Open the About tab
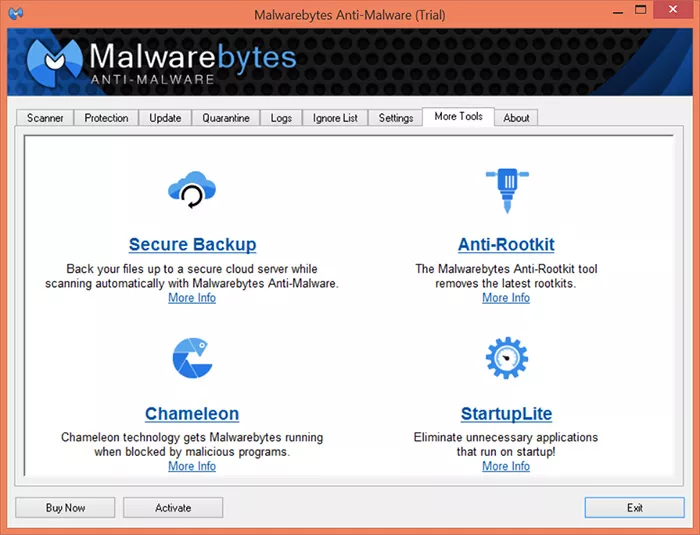 (x=517, y=118)
